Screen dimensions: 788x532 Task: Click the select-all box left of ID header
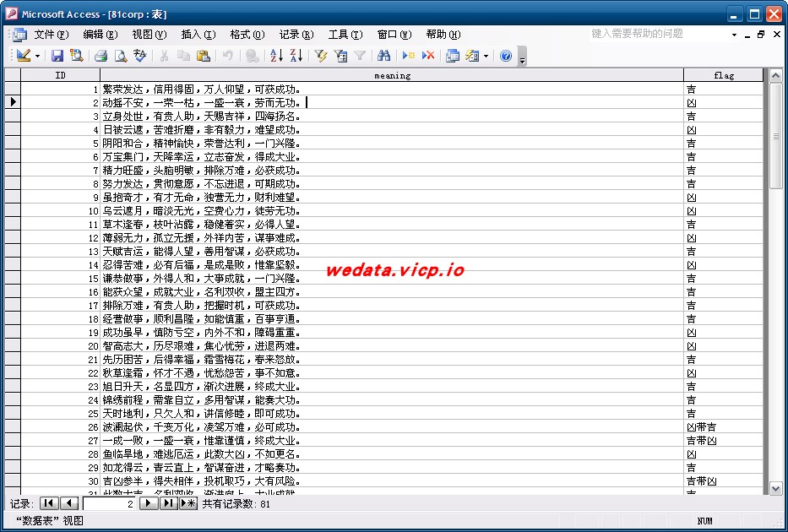tap(13, 75)
